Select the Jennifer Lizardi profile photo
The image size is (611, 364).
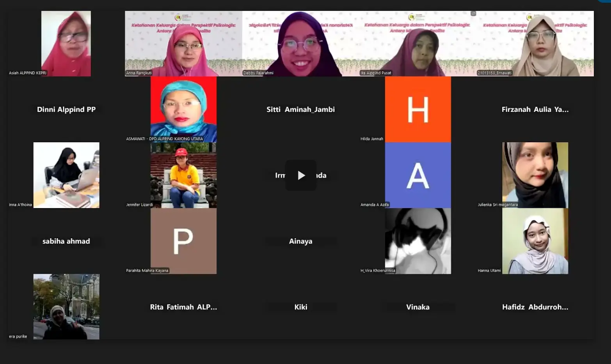(x=183, y=175)
